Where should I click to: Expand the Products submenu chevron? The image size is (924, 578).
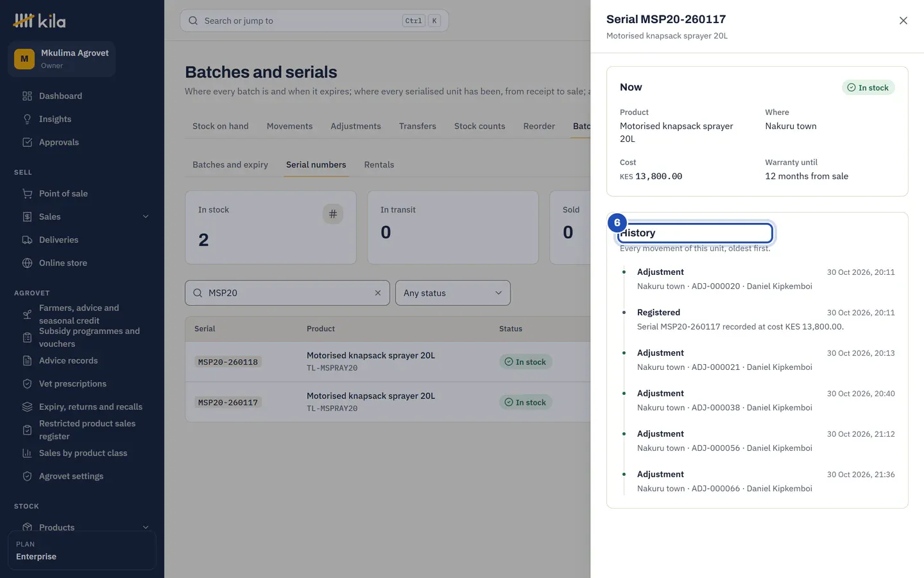point(146,528)
